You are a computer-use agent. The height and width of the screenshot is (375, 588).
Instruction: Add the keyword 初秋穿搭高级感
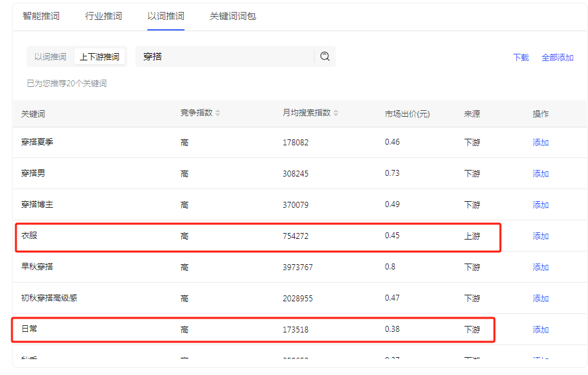tap(540, 299)
